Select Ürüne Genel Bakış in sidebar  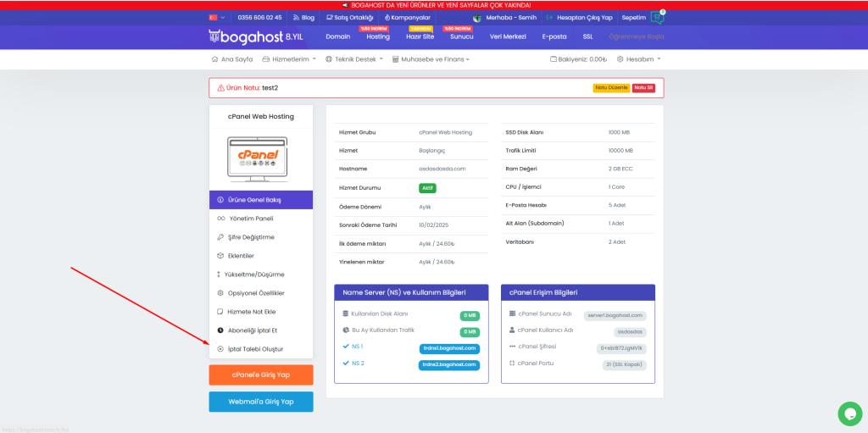(x=261, y=199)
